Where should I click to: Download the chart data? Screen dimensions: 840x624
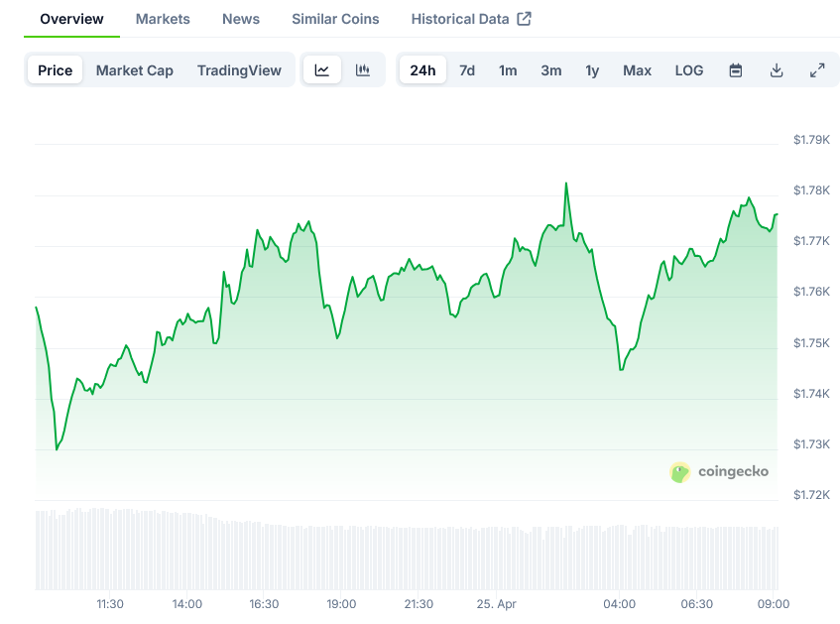[777, 70]
